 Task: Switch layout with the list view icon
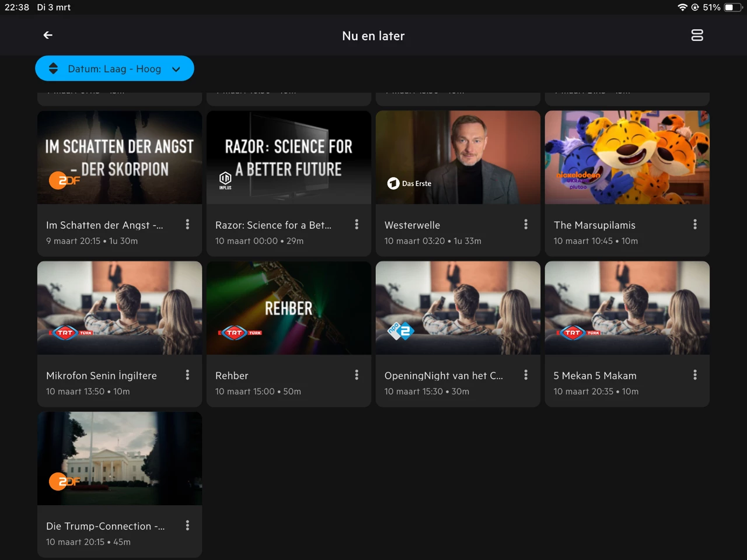click(x=697, y=36)
